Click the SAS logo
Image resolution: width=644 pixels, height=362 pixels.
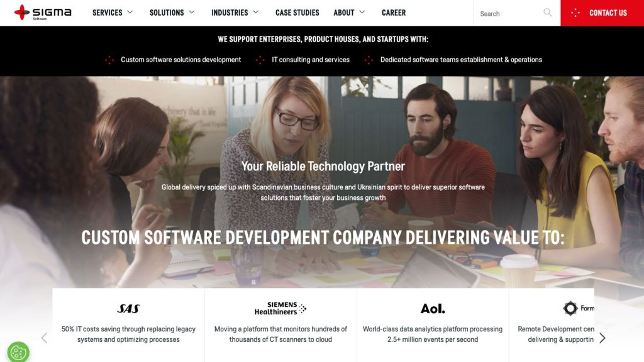click(x=128, y=309)
